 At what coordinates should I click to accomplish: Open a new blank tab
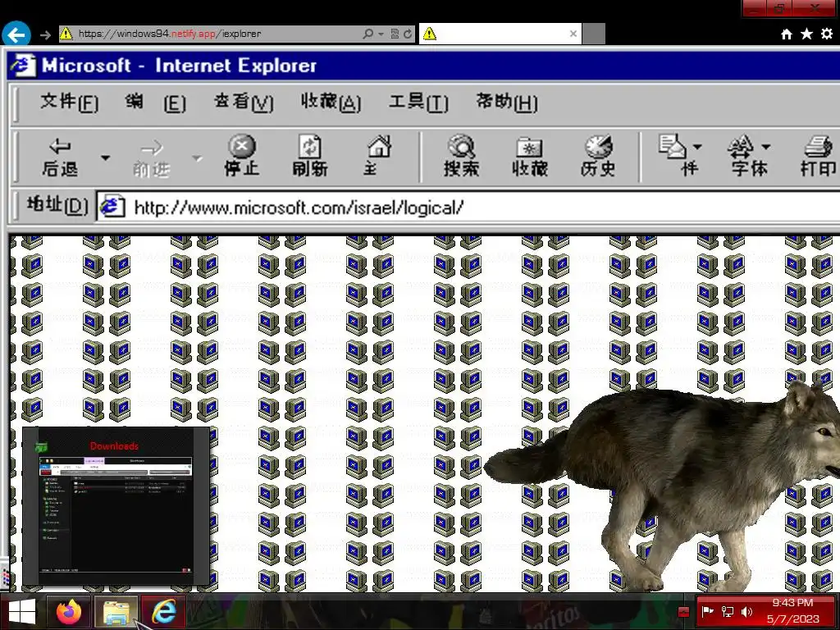(594, 34)
